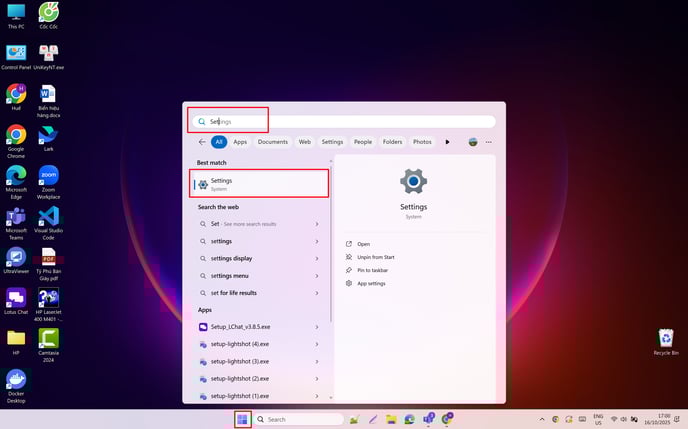Select the Recycle Bin icon
Viewport: 688px width, 429px height.
665,338
